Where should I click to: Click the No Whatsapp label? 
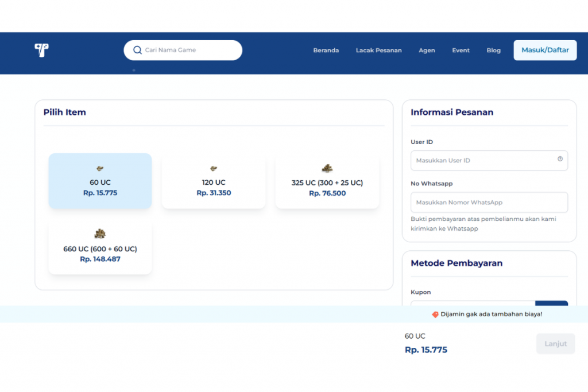point(432,184)
